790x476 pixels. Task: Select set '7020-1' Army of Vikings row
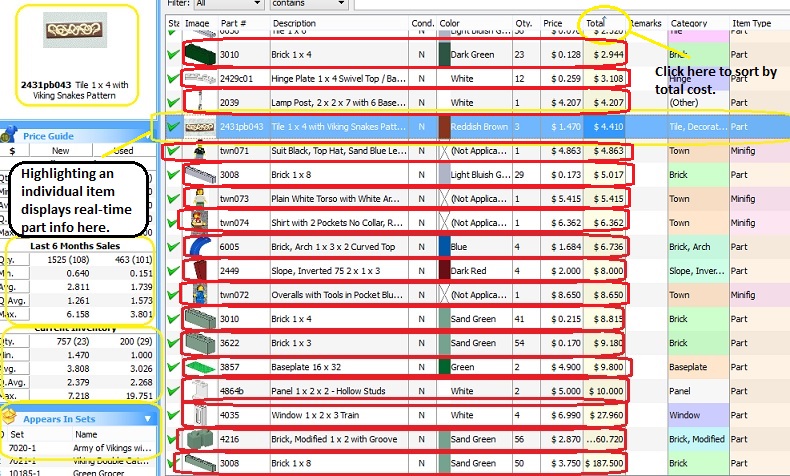81,448
